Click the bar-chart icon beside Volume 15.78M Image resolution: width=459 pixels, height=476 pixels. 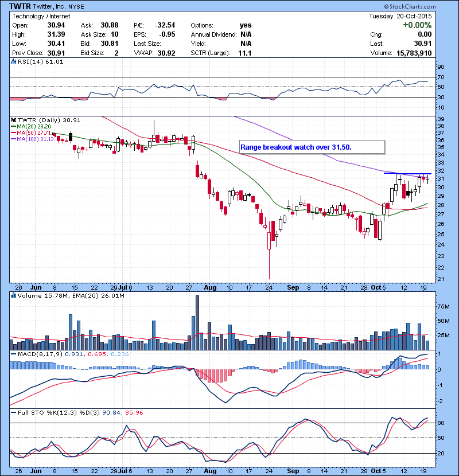[14, 295]
